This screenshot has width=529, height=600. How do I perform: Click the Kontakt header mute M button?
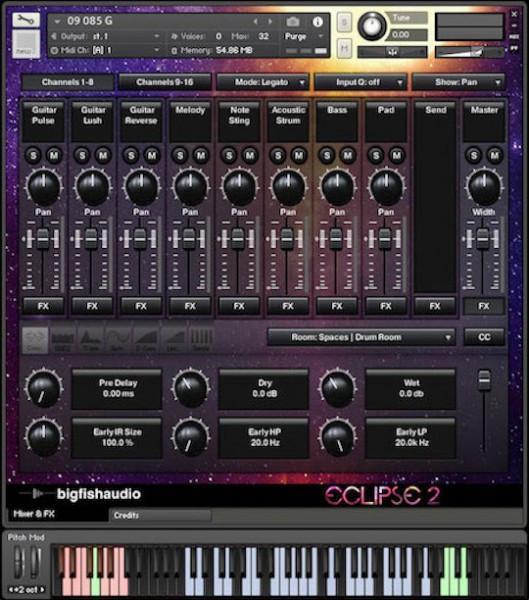344,49
